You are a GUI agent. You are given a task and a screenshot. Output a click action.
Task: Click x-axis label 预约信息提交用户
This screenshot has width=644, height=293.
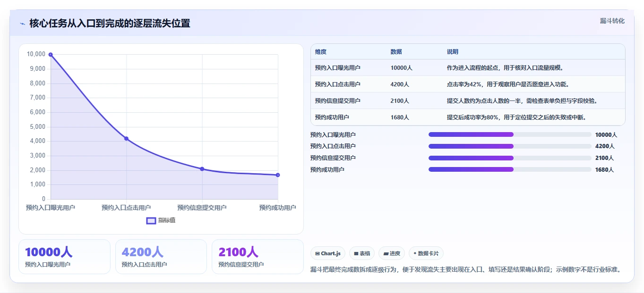pos(202,208)
